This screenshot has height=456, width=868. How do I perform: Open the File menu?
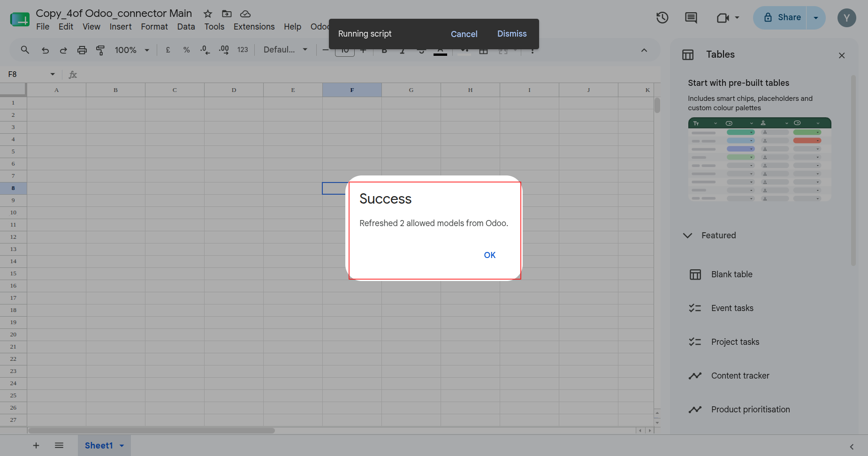point(43,27)
